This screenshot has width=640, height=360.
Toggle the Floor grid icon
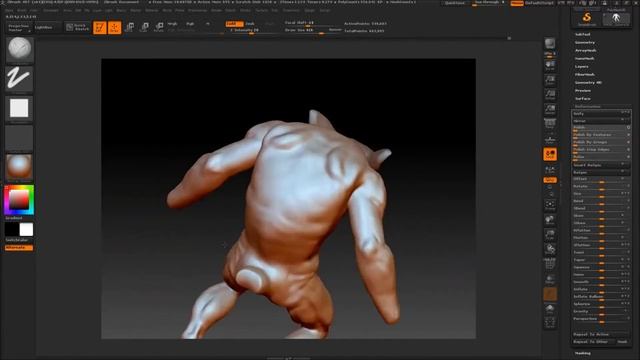(550, 139)
